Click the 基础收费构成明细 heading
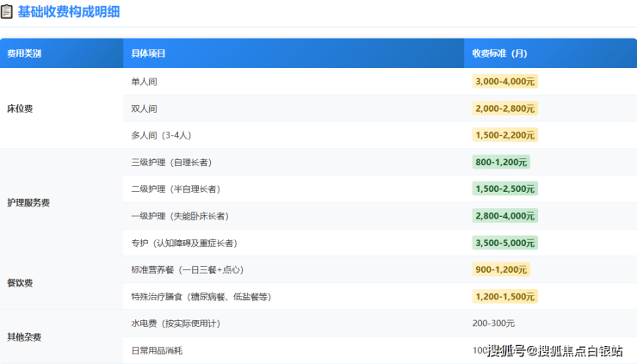This screenshot has height=364, width=637. (69, 12)
